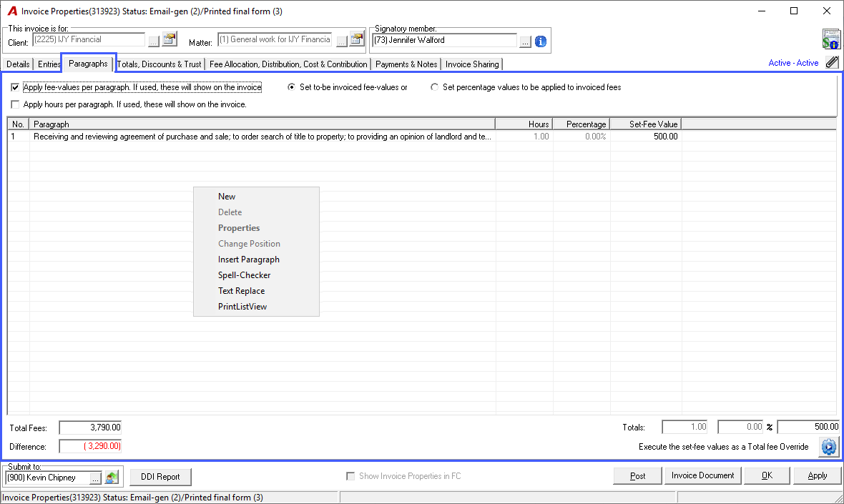
Task: Click the Apply button
Action: 817,475
